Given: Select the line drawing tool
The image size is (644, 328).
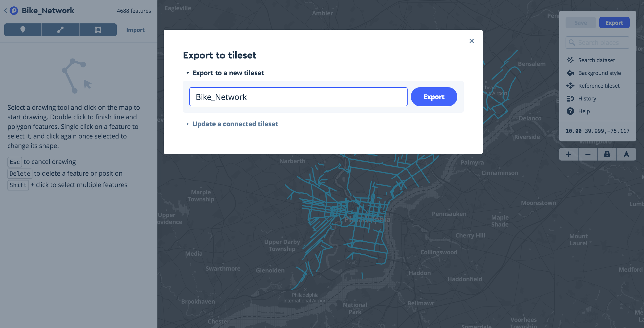Looking at the screenshot, I should (x=60, y=30).
